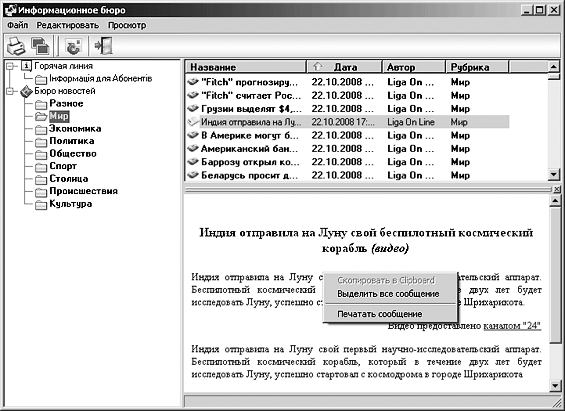The height and width of the screenshot is (411, 565).
Task: Click news list scrollbar up arrow
Action: tap(554, 66)
